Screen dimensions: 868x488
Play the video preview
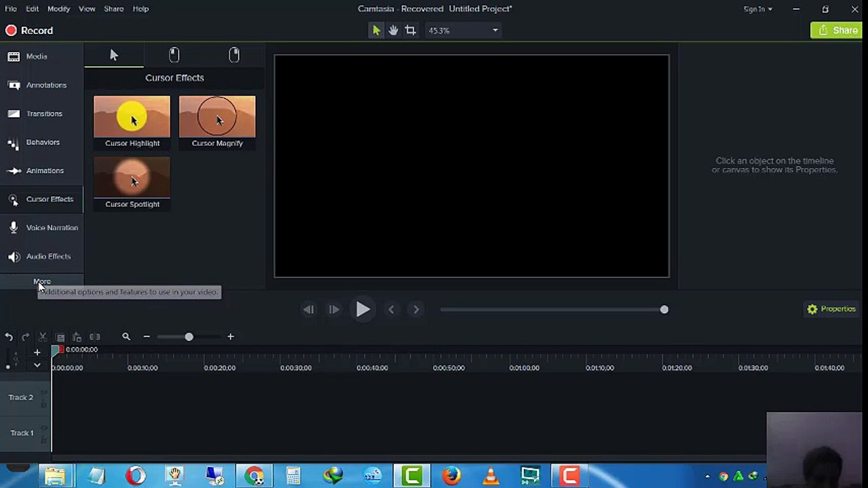[363, 310]
